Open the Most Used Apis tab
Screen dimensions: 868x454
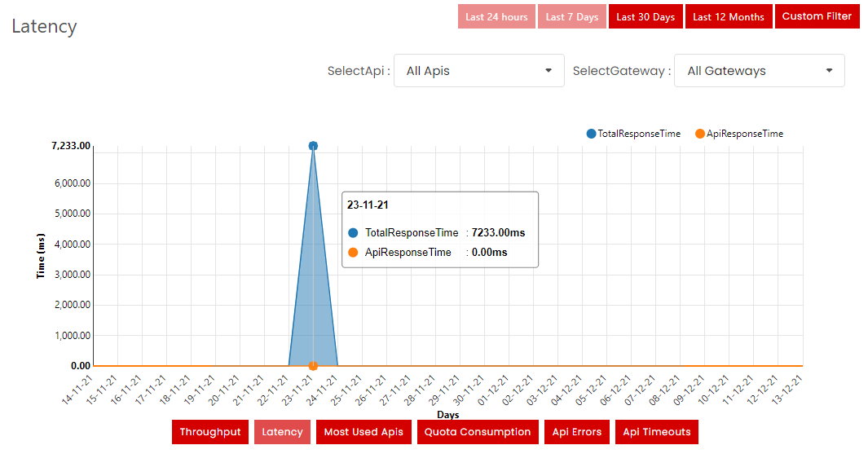(364, 432)
